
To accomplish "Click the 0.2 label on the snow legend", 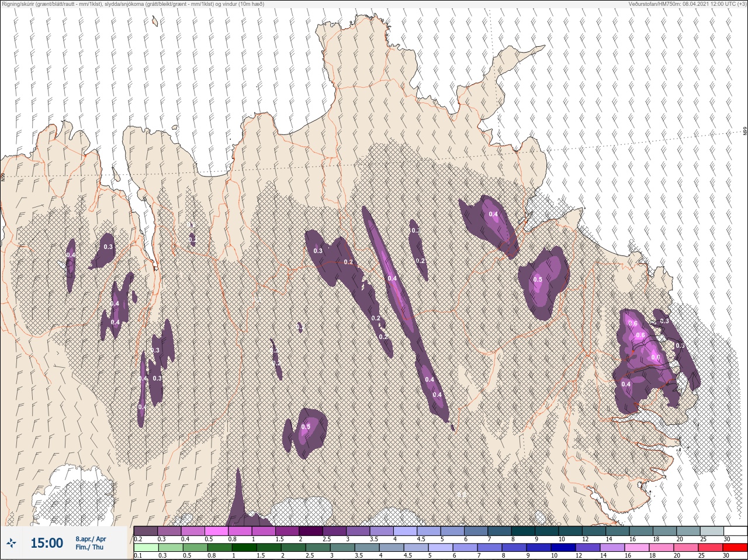I will tap(138, 539).
